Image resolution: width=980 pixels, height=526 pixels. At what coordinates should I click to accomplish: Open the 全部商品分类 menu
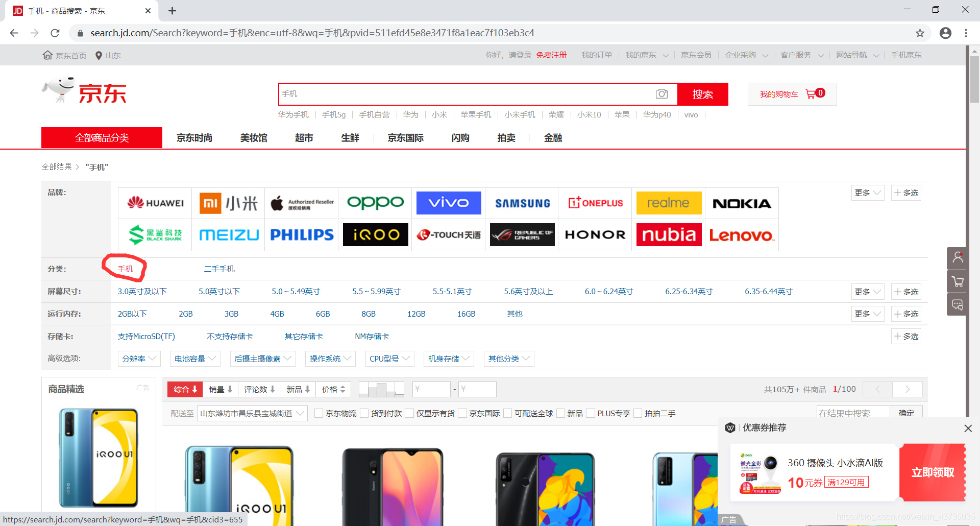point(102,138)
